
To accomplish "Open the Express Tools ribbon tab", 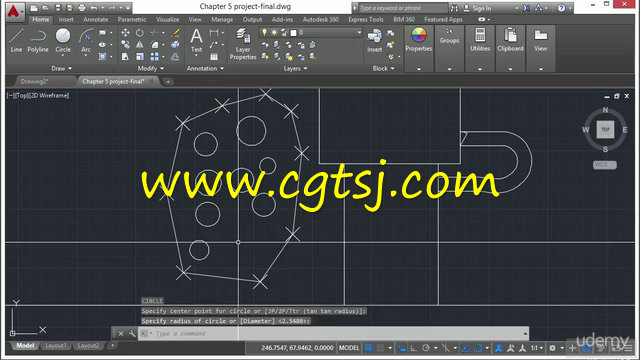I will [366, 20].
